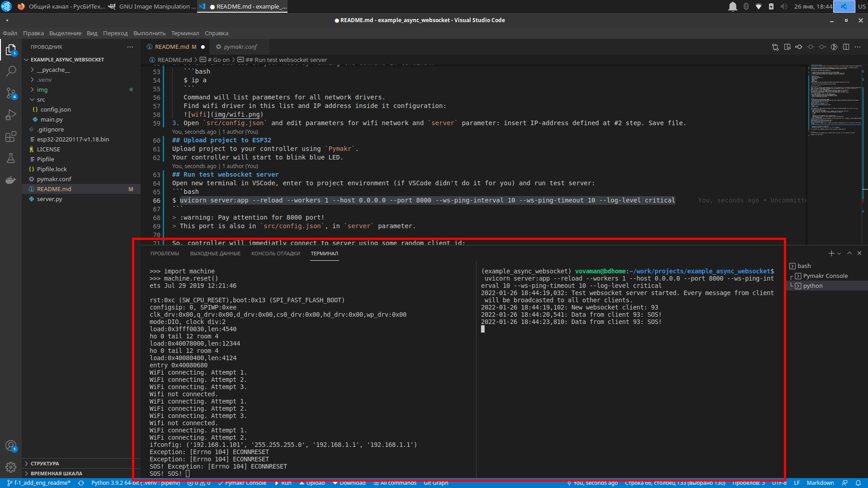Open the Extensions view

tap(11, 137)
